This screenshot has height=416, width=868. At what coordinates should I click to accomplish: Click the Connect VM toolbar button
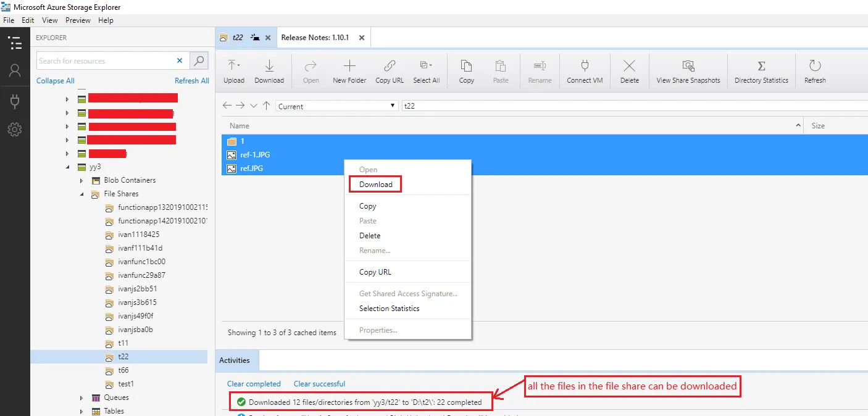pyautogui.click(x=585, y=72)
